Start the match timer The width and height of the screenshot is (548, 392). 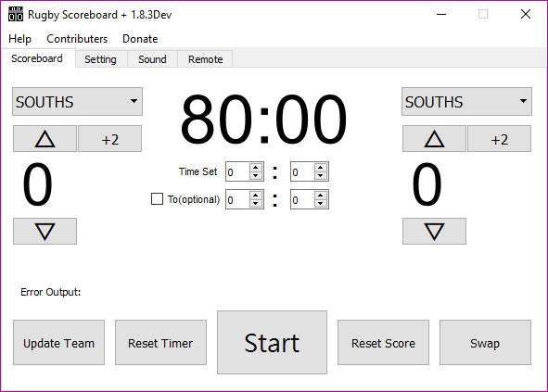coord(272,342)
